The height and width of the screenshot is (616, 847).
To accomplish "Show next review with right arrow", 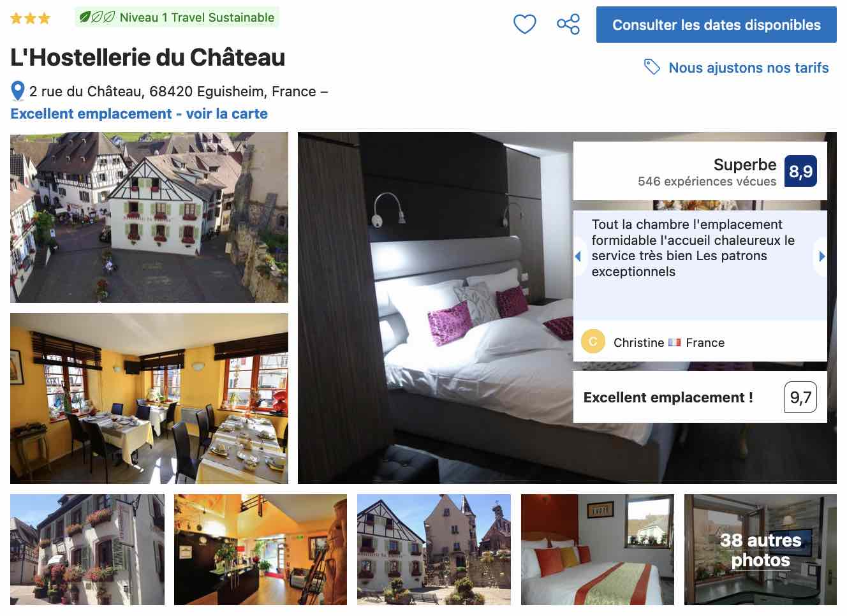I will click(821, 256).
